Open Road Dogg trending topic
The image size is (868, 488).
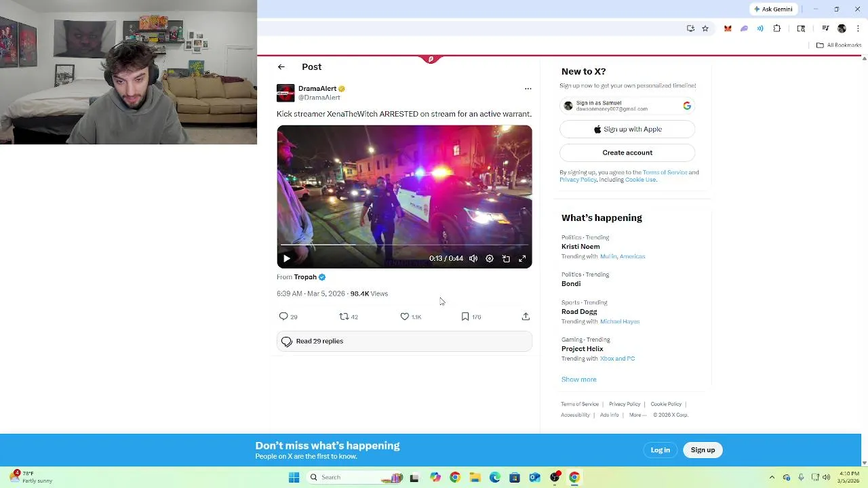579,312
